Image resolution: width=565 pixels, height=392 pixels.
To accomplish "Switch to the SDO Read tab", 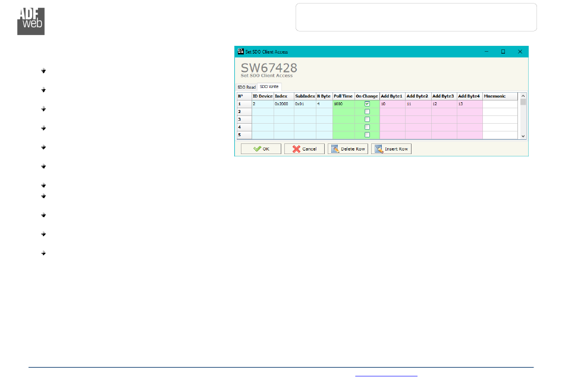I will pos(246,87).
